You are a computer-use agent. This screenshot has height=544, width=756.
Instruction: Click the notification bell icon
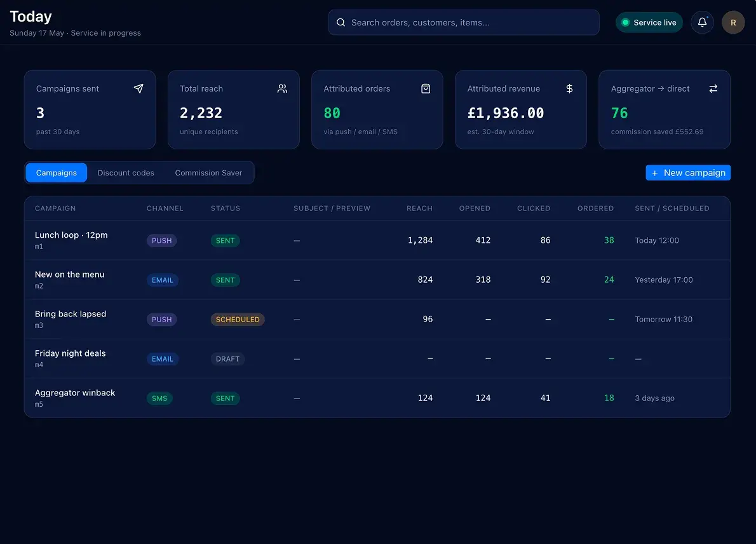(x=702, y=22)
